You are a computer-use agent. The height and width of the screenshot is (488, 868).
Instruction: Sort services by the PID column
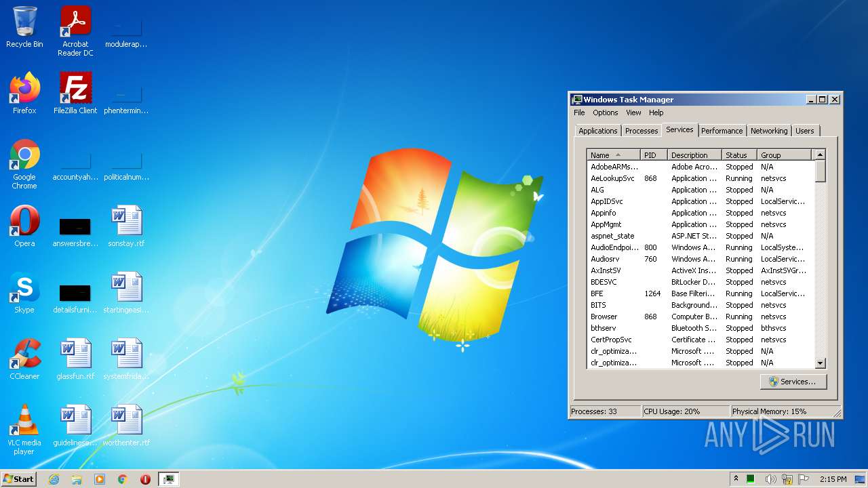[x=654, y=155]
